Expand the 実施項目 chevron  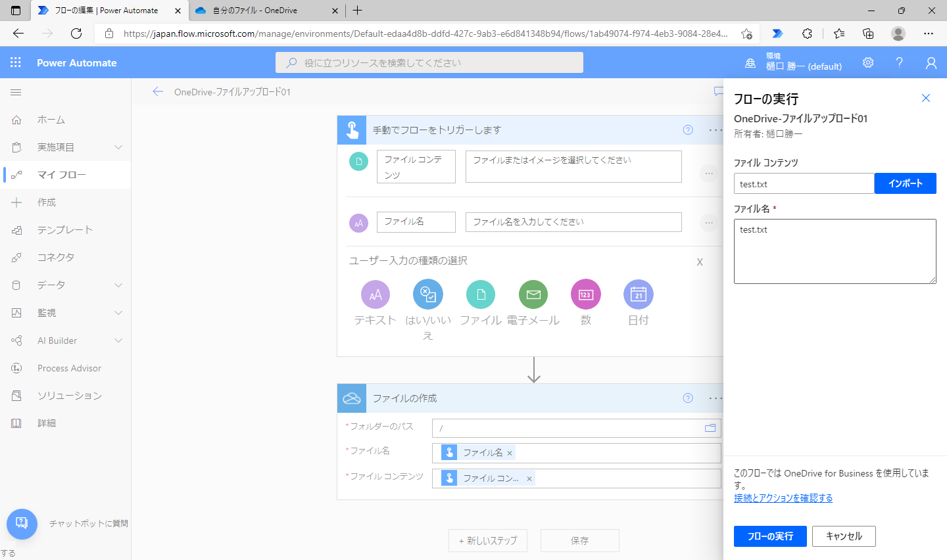pyautogui.click(x=118, y=147)
